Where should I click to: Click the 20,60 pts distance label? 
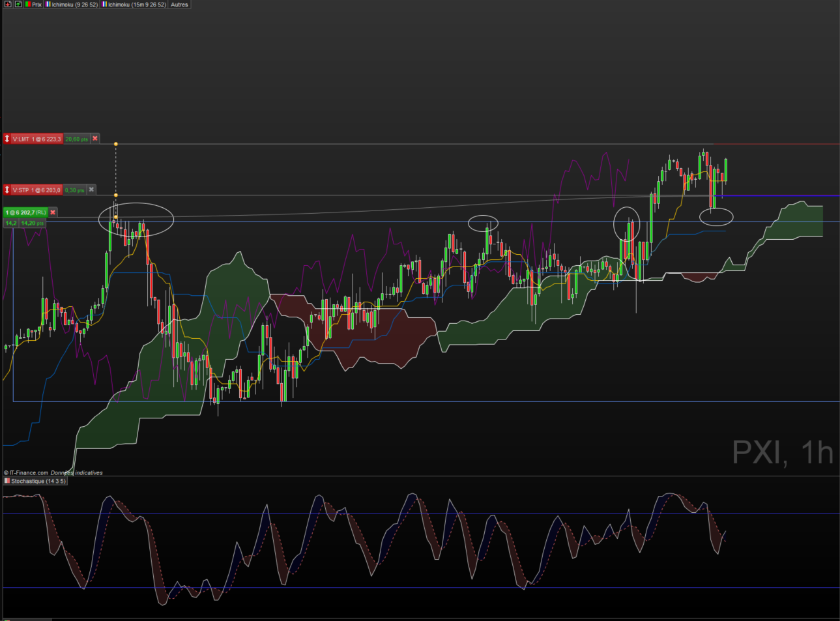click(x=76, y=139)
